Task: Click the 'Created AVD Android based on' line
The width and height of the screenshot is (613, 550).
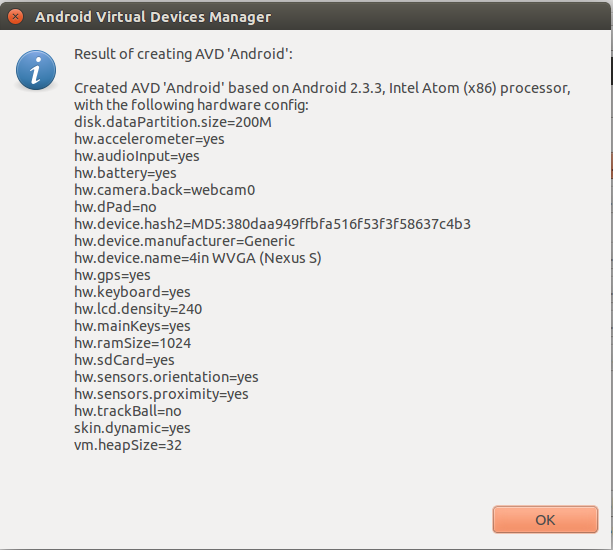Action: point(322,88)
